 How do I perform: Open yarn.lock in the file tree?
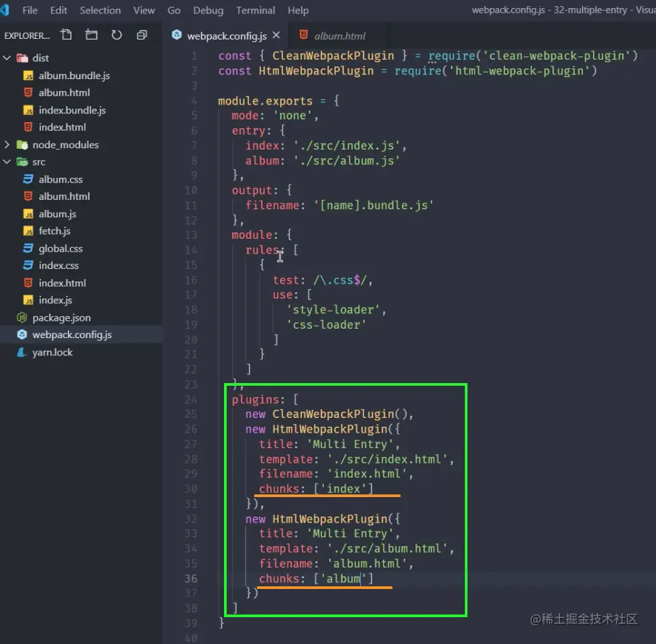(52, 352)
